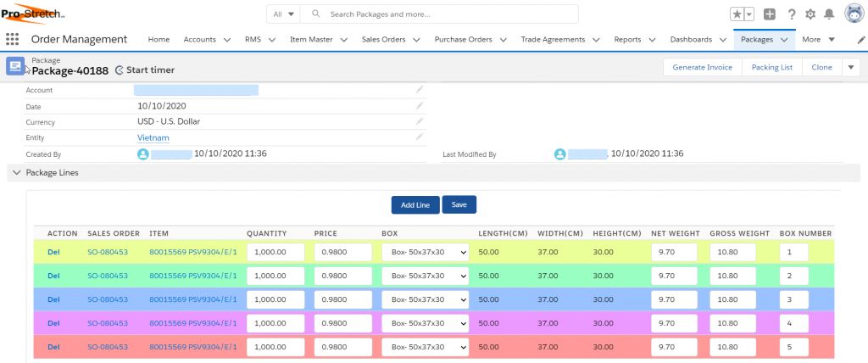Open the Vietnam entity link

[x=153, y=137]
